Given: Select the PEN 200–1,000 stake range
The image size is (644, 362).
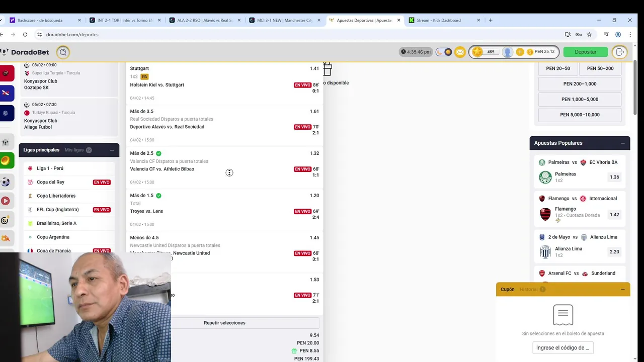Looking at the screenshot, I should click(580, 84).
